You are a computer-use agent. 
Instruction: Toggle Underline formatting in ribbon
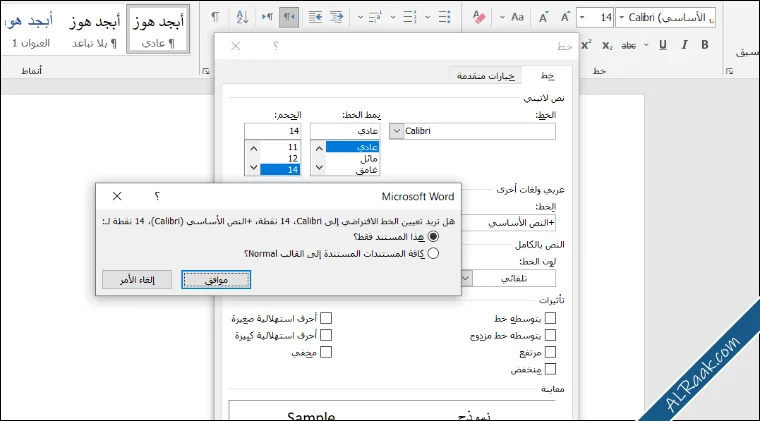pyautogui.click(x=663, y=45)
